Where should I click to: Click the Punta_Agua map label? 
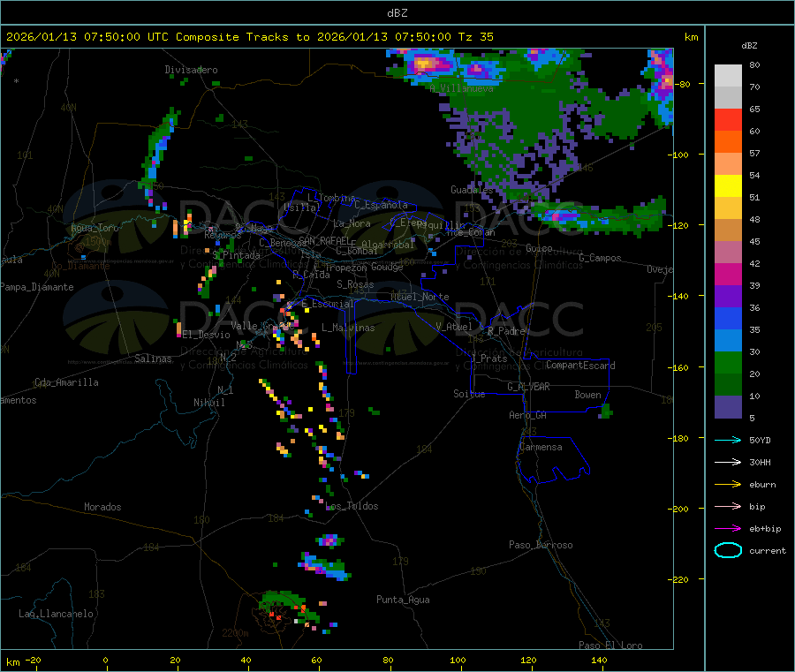[403, 600]
